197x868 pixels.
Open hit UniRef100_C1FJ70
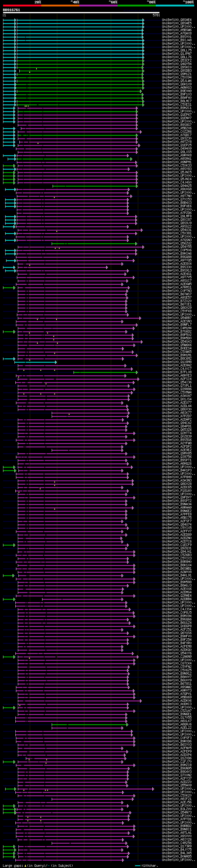177,761
